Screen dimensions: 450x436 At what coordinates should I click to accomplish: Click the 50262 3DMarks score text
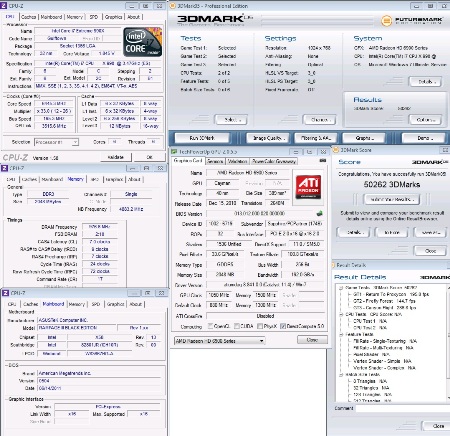tap(392, 184)
